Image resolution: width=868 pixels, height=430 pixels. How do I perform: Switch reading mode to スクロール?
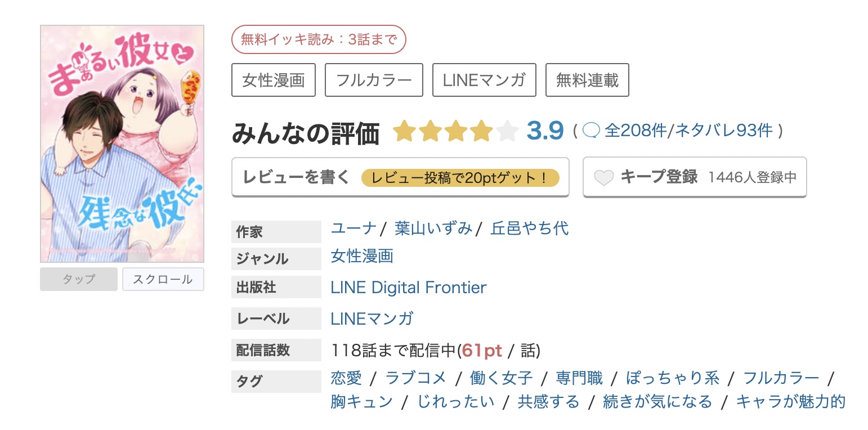[163, 279]
